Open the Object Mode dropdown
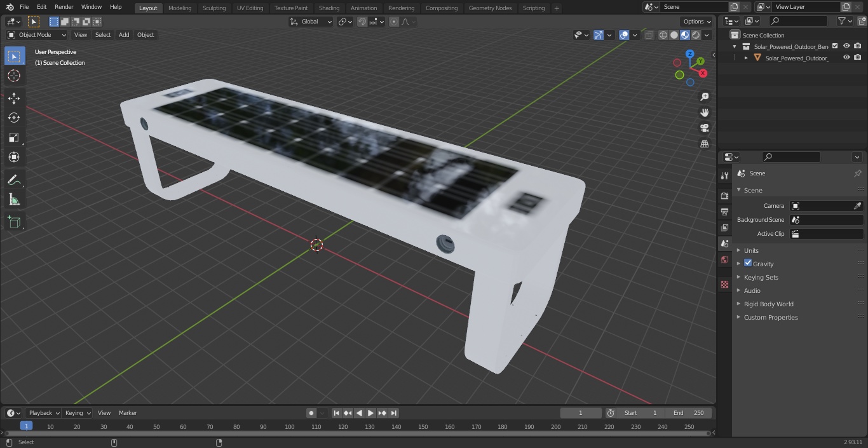 37,35
